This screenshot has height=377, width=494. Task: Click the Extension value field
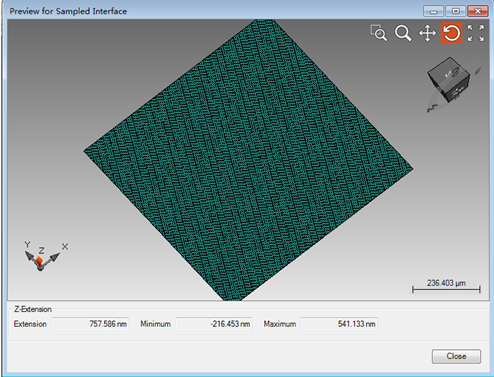(91, 324)
